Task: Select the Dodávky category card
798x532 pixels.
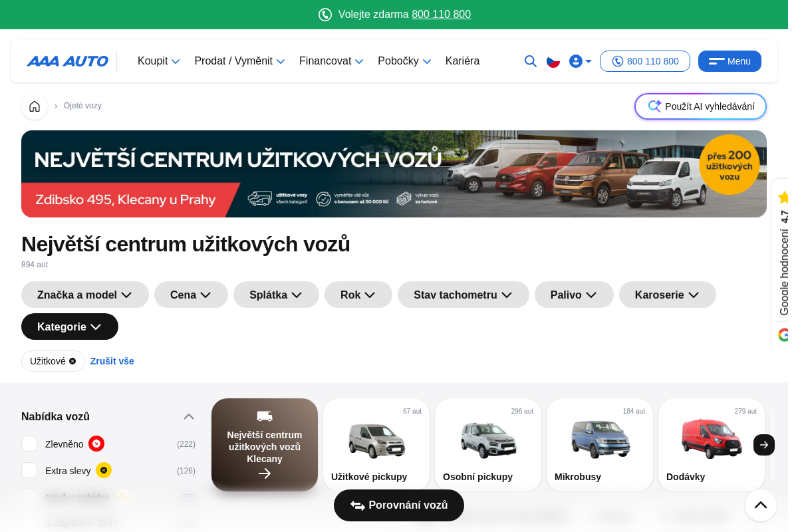Action: [x=712, y=445]
